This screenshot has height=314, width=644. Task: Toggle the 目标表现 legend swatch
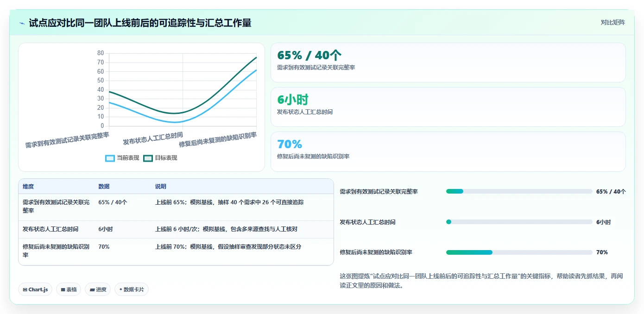click(148, 158)
